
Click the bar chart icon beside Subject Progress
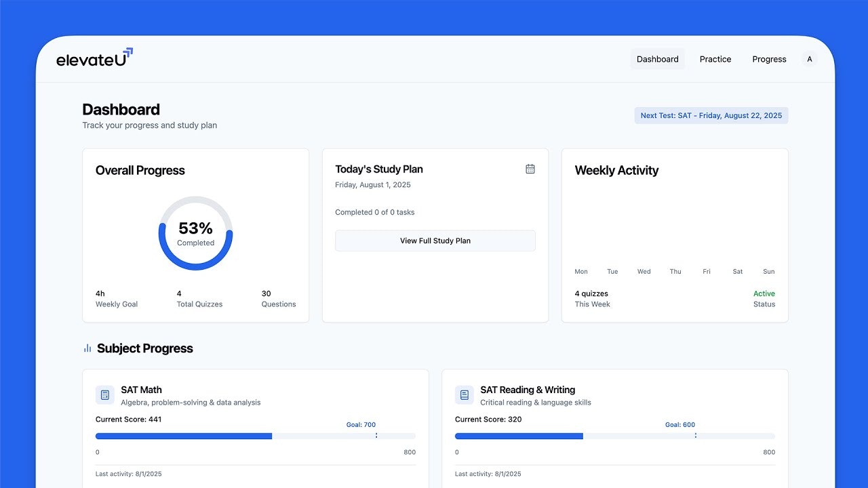87,348
